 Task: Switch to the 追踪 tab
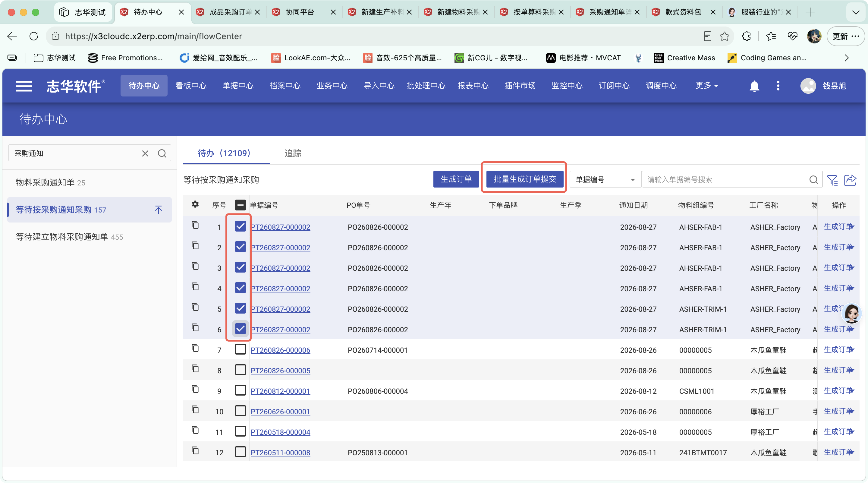click(x=293, y=153)
